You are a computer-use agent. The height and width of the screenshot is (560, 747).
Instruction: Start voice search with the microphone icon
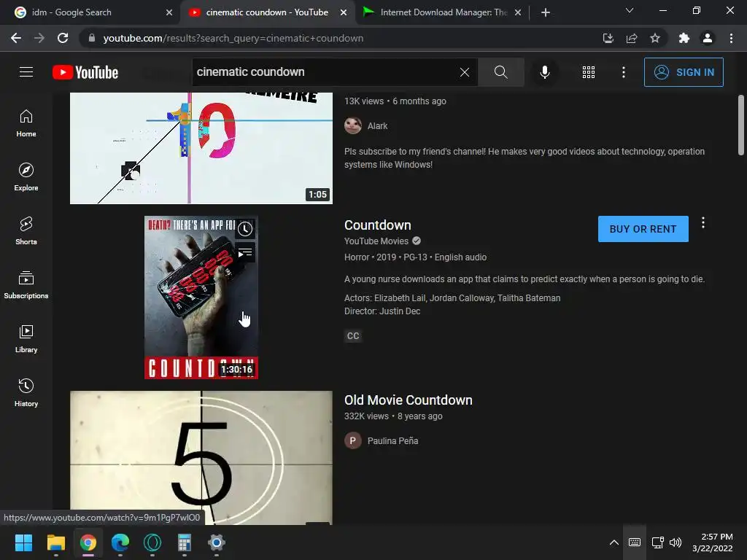point(544,72)
